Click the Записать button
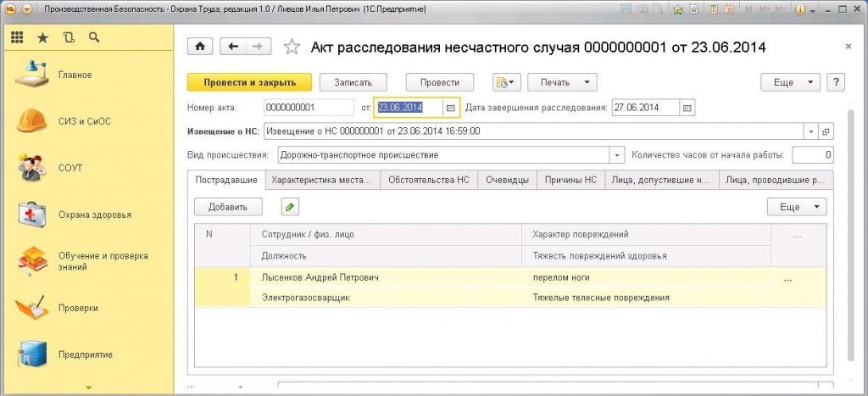Viewport: 868px width, 396px height. coord(353,82)
